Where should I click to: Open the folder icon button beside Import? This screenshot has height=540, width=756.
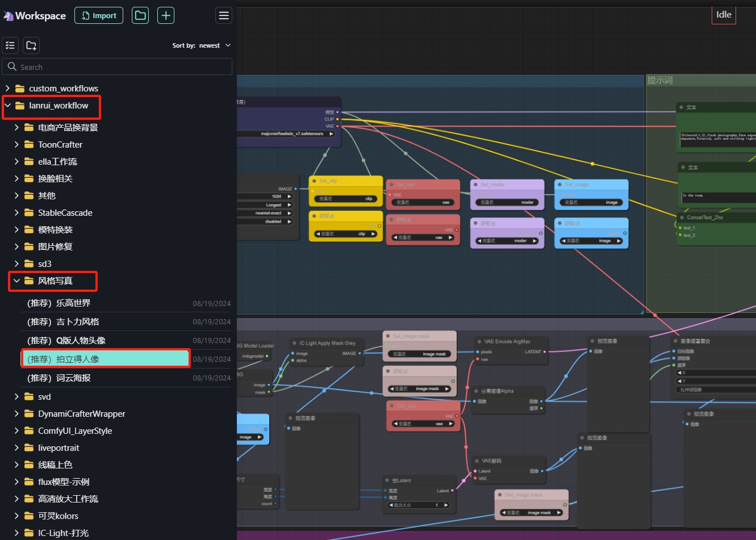(x=140, y=15)
